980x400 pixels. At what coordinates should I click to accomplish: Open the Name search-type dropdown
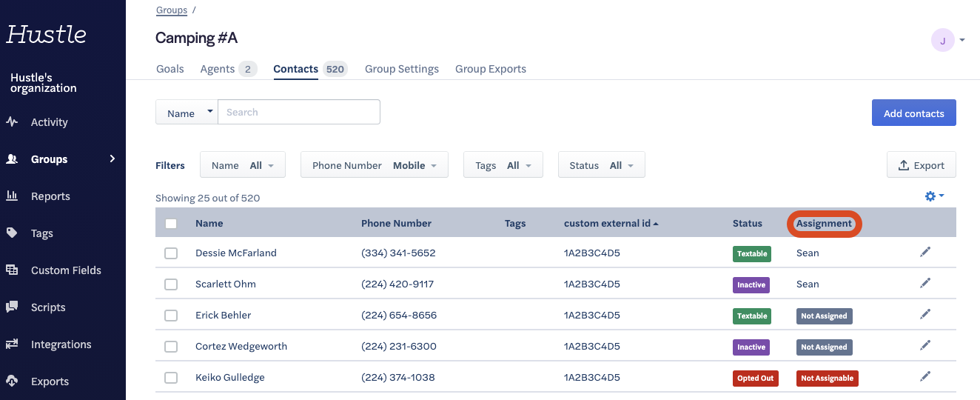click(187, 113)
